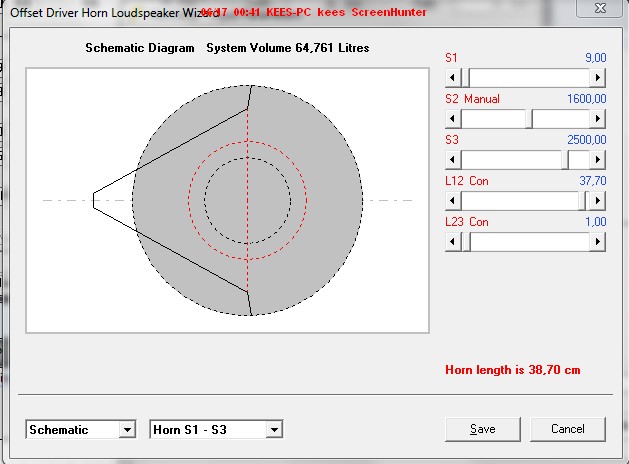Open the Schematic view dropdown
629x464 pixels.
coord(127,430)
